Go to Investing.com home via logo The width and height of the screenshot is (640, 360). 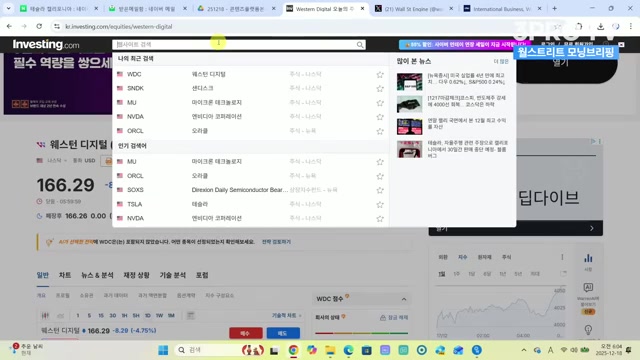46,44
